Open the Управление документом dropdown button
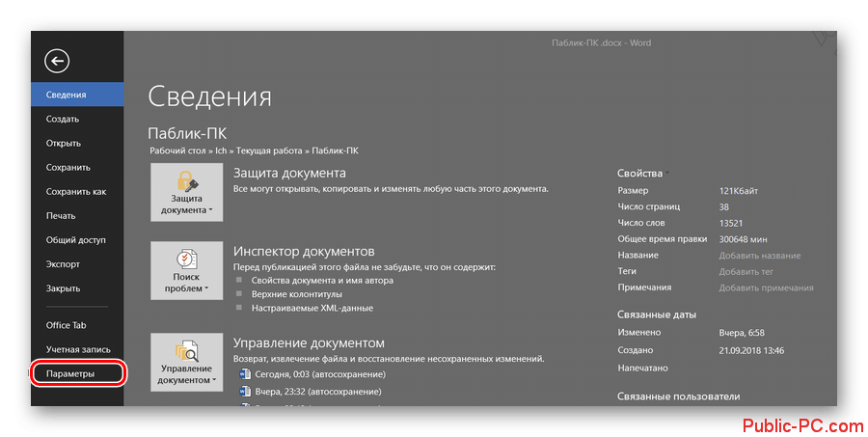868x437 pixels. coord(186,363)
